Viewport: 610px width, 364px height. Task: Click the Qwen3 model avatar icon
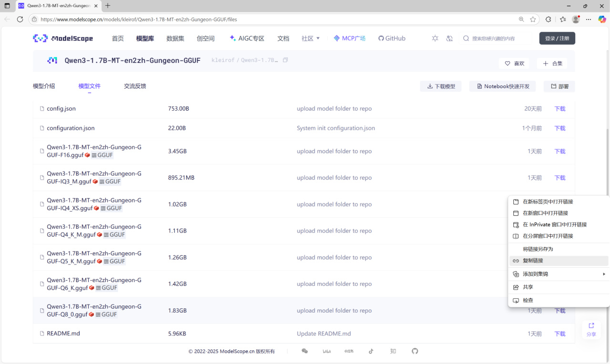[52, 61]
